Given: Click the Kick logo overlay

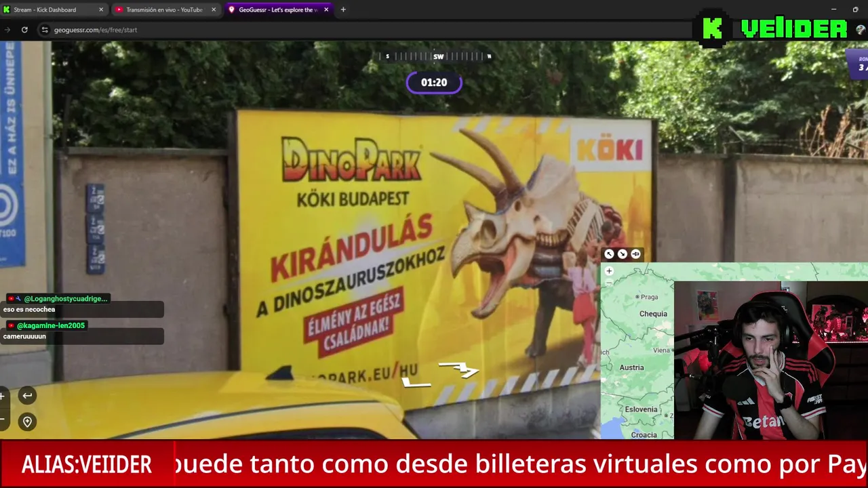Looking at the screenshot, I should click(712, 28).
